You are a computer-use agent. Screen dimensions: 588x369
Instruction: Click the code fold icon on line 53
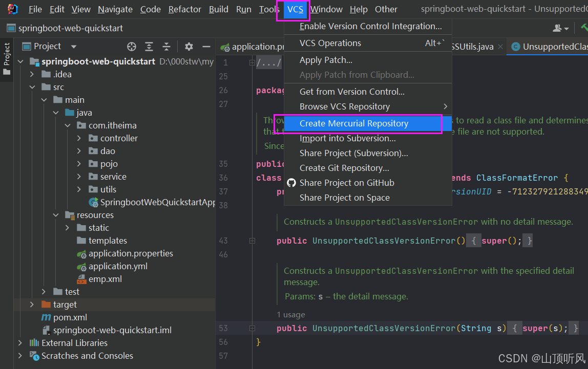pyautogui.click(x=253, y=329)
